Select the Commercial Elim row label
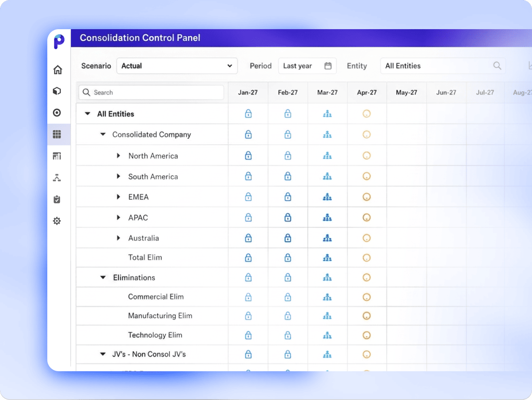The image size is (532, 400). (156, 297)
